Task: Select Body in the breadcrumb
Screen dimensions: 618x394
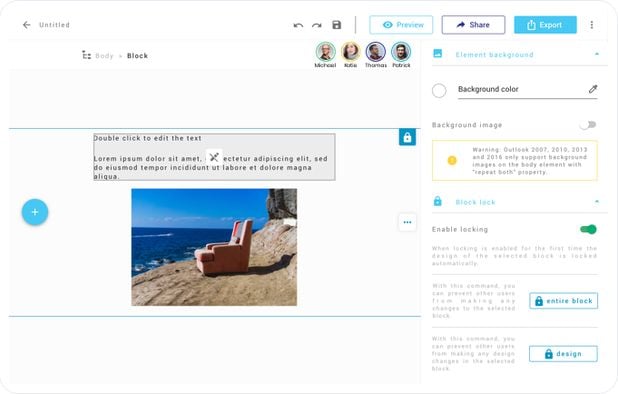Action: tap(104, 56)
